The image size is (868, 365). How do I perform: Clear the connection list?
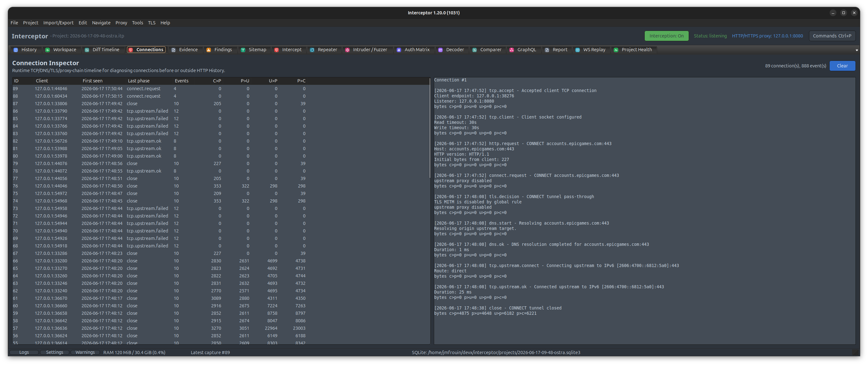842,66
